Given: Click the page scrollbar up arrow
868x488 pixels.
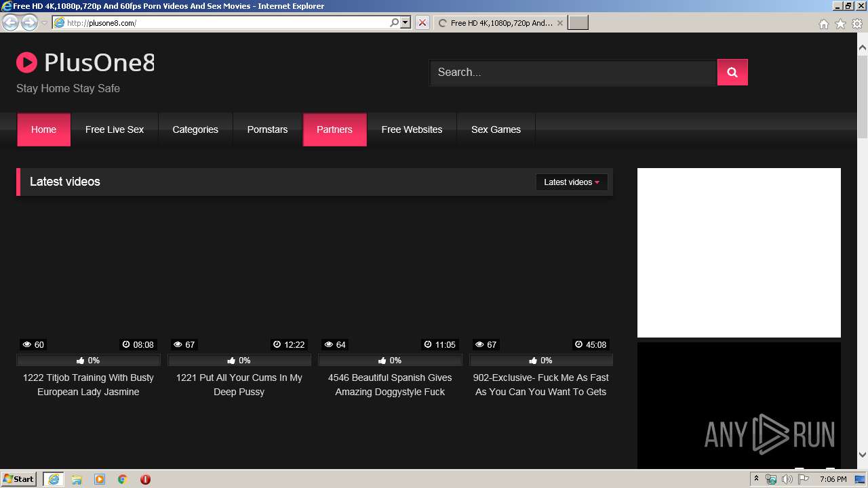Looking at the screenshot, I should coord(863,48).
